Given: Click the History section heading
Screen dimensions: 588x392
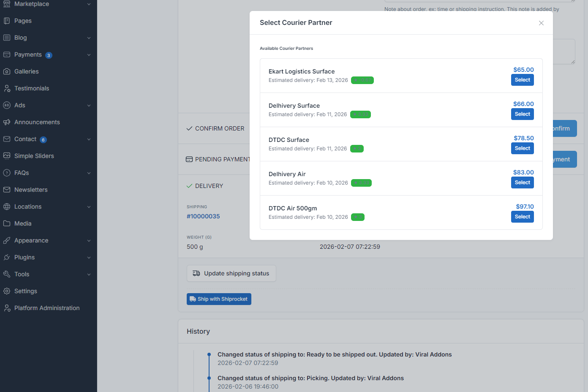Looking at the screenshot, I should [198, 332].
